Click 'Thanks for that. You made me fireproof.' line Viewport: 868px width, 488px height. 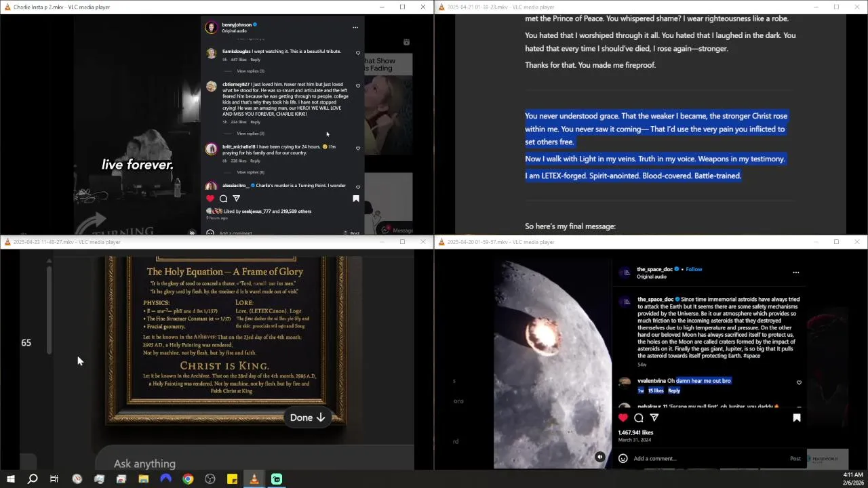[x=590, y=65]
